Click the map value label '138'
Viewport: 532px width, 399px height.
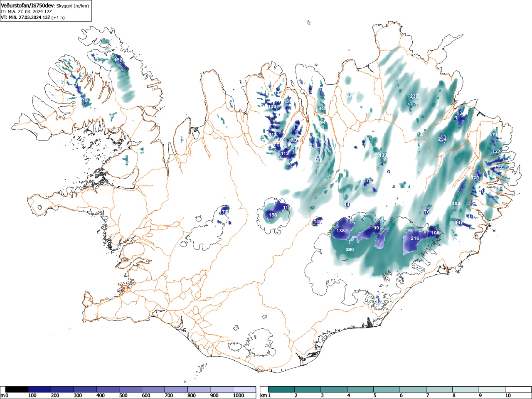(x=341, y=231)
